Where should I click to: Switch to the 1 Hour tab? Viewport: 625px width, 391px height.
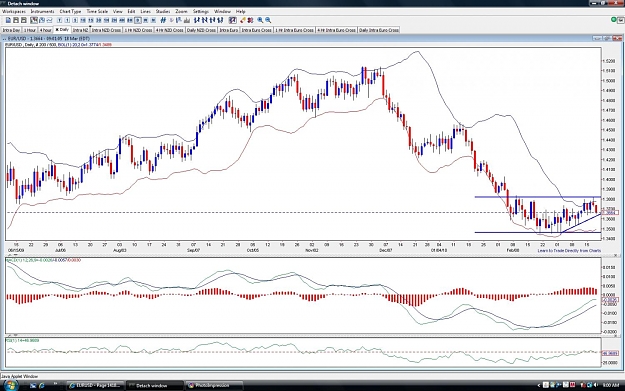pos(29,30)
